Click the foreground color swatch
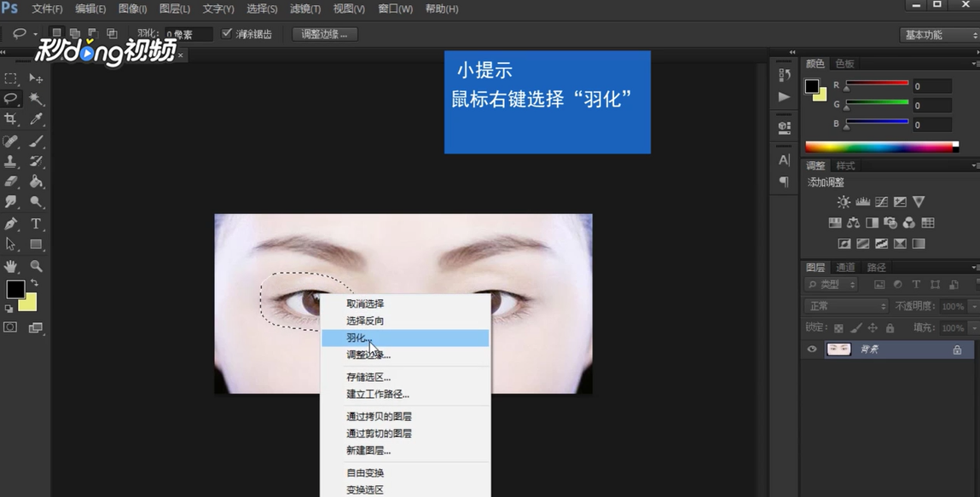The image size is (980, 497). click(x=14, y=290)
